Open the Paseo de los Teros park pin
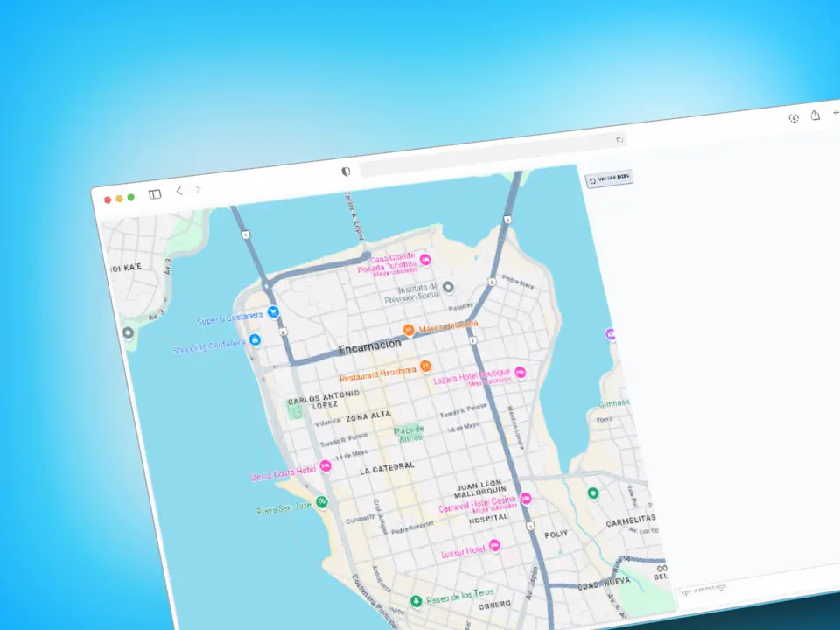This screenshot has height=630, width=840. 416,601
